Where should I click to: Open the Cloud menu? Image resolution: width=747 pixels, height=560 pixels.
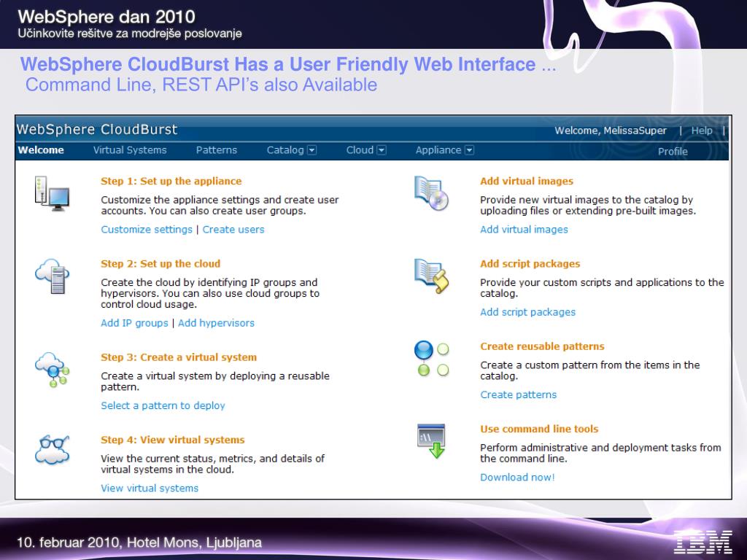pyautogui.click(x=360, y=150)
